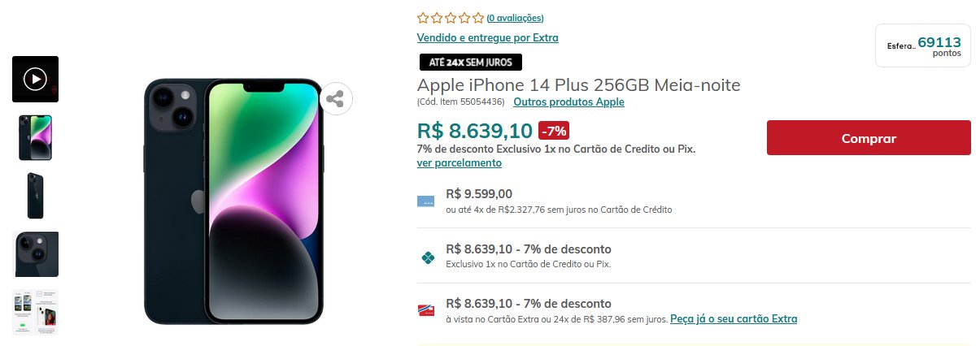This screenshot has height=346, width=980.
Task: Click the share icon beside the product image
Action: click(335, 99)
